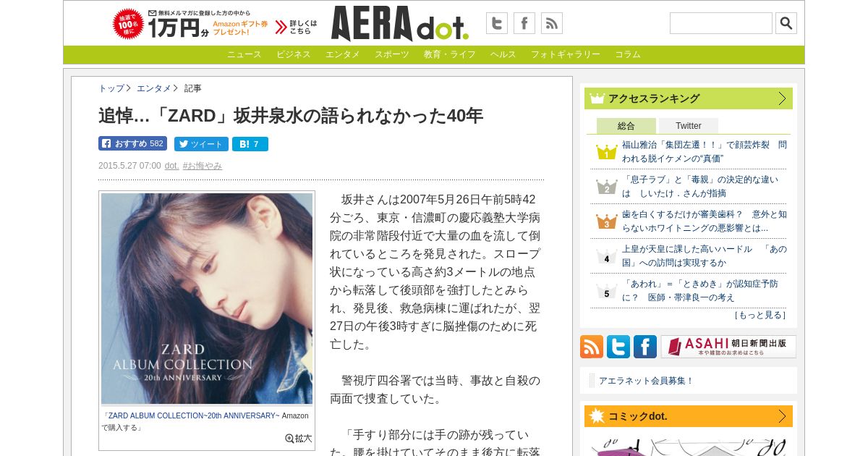Click the ツイート share button
868x456 pixels.
201,144
